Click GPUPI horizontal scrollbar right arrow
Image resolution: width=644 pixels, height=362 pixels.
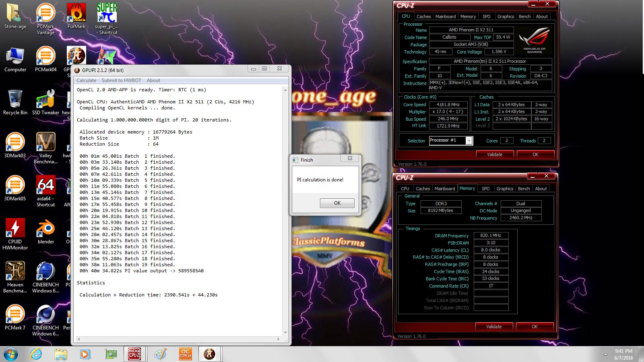(279, 339)
